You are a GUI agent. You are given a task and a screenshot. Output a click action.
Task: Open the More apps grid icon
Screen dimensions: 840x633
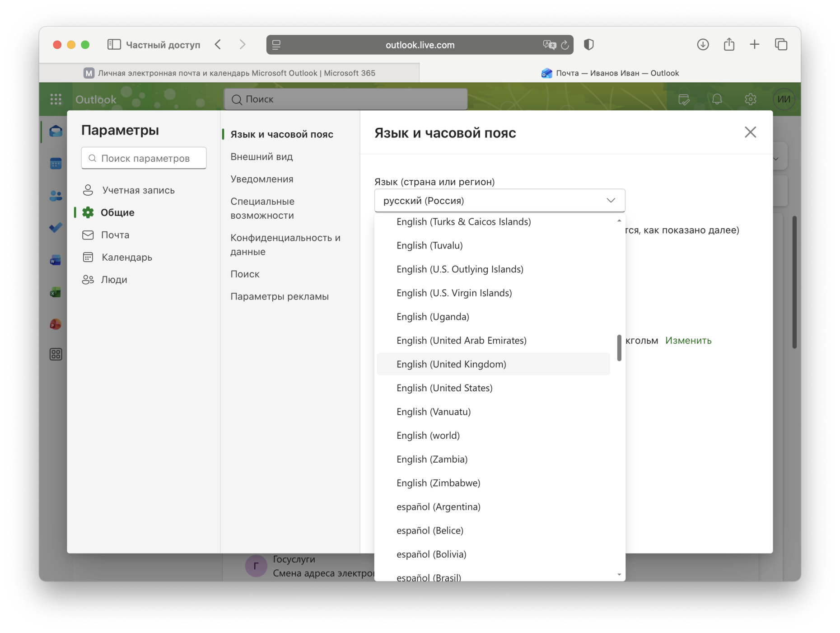pos(56,354)
